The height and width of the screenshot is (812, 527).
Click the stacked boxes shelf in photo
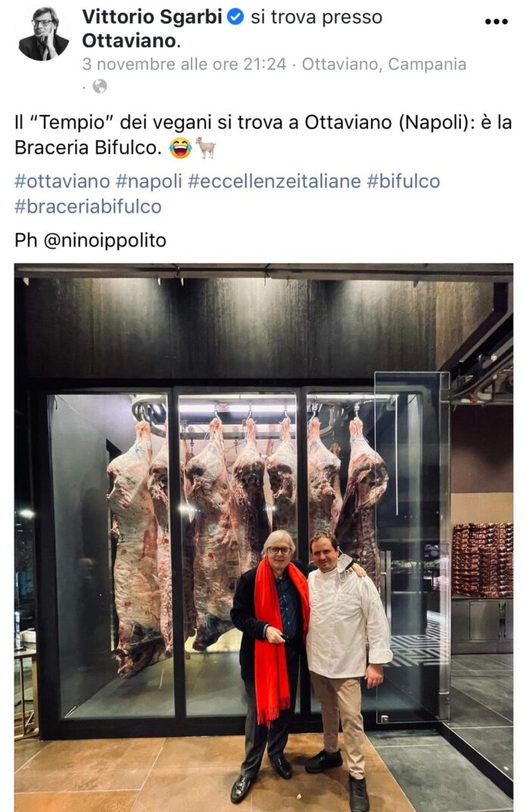tap(482, 559)
